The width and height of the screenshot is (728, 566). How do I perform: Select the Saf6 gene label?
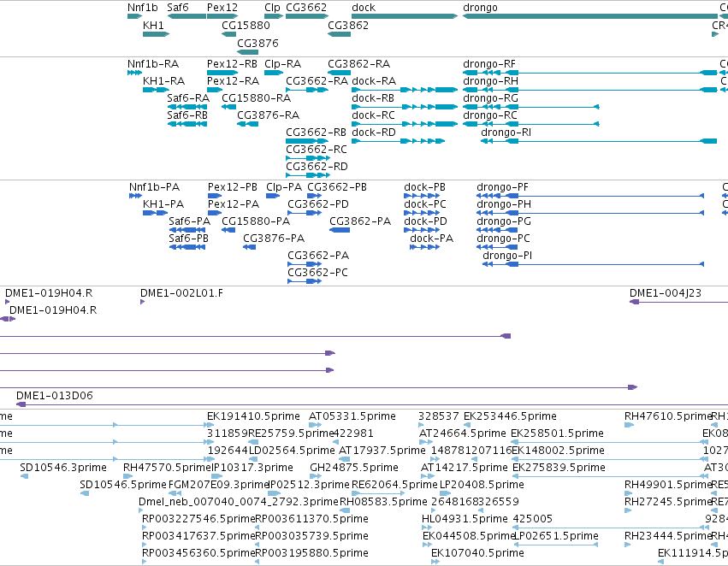tap(178, 8)
